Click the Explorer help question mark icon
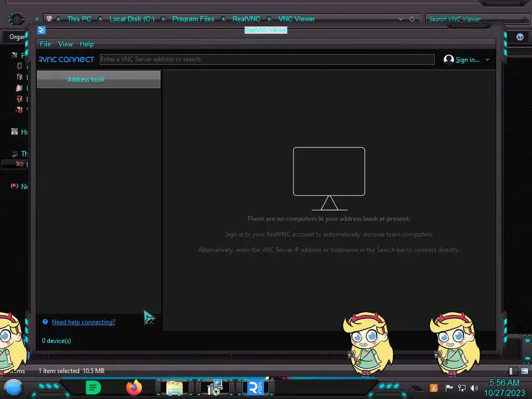The width and height of the screenshot is (532, 399). (520, 37)
